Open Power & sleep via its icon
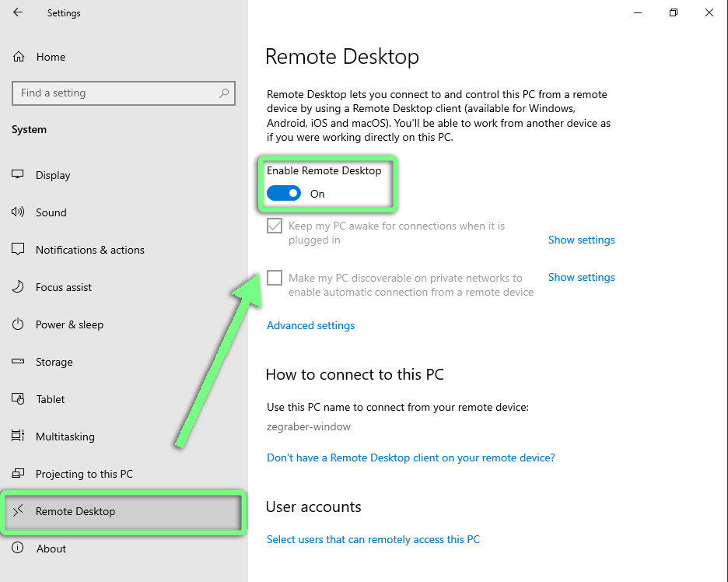Viewport: 728px width, 582px height. 17,324
